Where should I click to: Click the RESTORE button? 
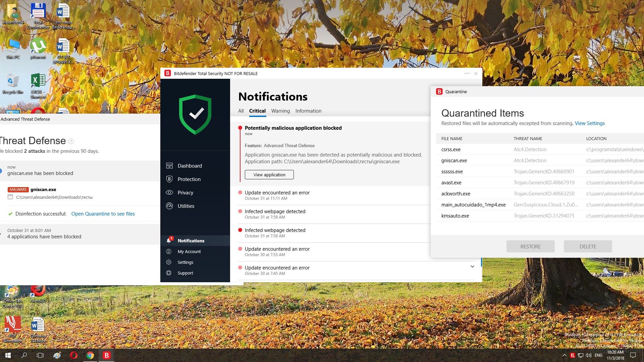point(530,247)
